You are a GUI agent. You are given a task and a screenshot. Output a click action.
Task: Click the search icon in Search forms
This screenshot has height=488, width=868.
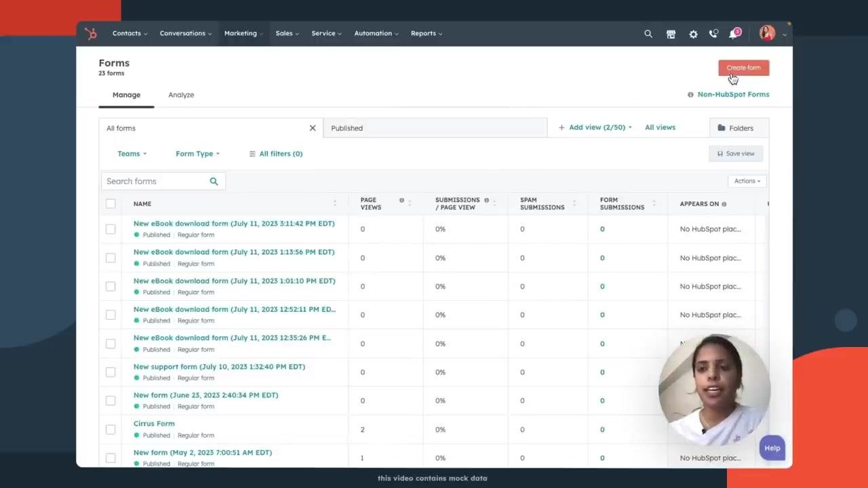[x=214, y=181]
